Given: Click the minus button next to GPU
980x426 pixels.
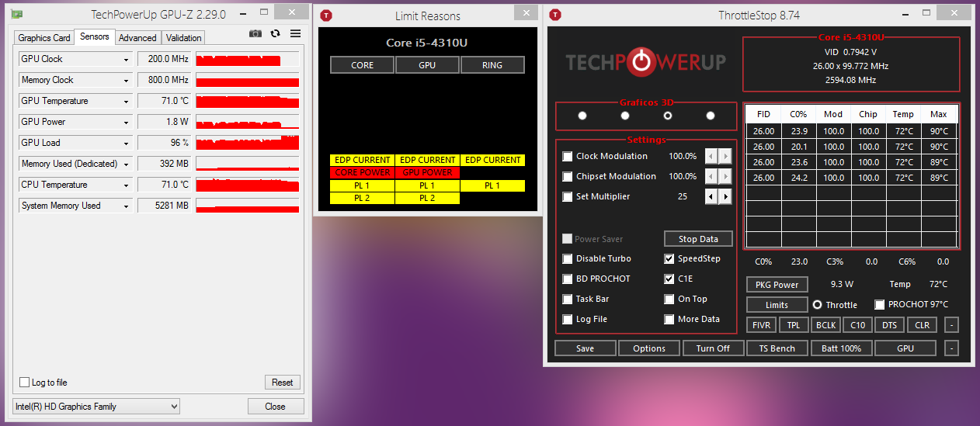Looking at the screenshot, I should [952, 348].
